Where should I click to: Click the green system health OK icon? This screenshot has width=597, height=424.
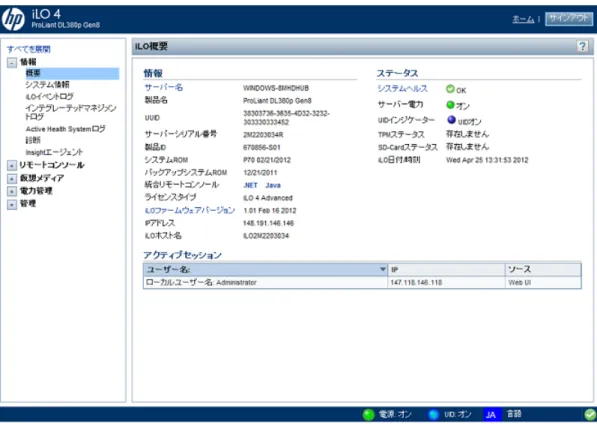coord(450,89)
